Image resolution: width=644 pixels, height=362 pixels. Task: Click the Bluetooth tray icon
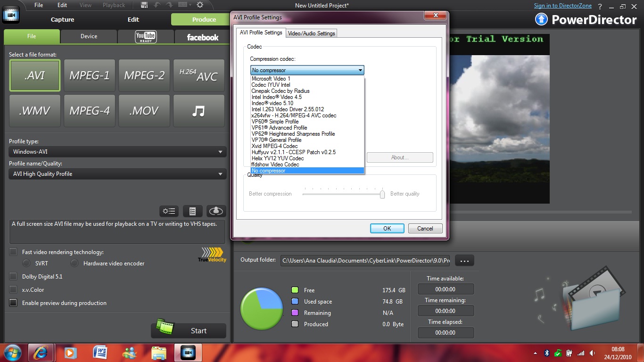point(547,353)
